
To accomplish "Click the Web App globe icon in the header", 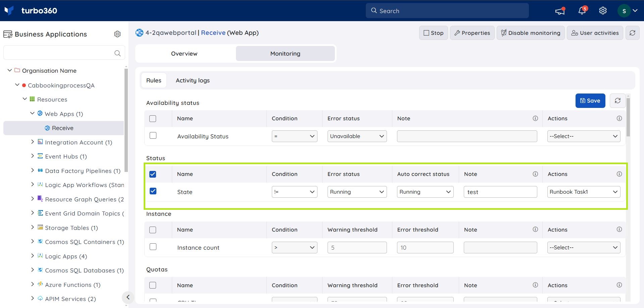I will (139, 33).
